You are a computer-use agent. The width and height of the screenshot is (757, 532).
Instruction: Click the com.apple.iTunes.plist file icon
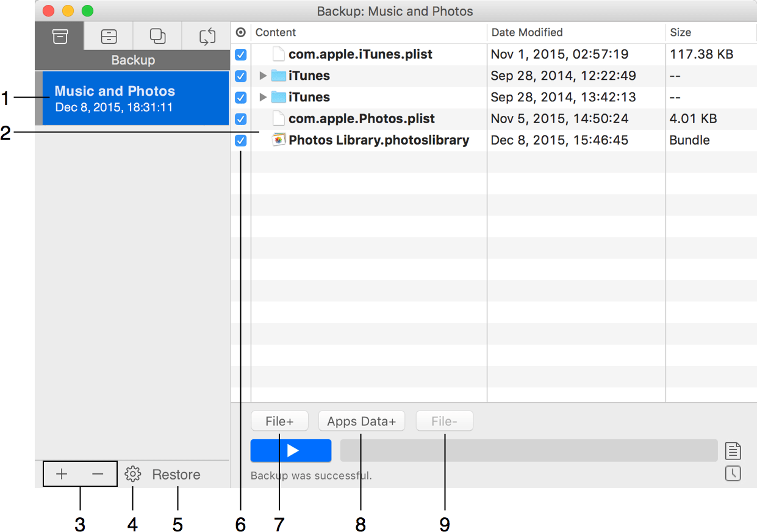pos(279,54)
